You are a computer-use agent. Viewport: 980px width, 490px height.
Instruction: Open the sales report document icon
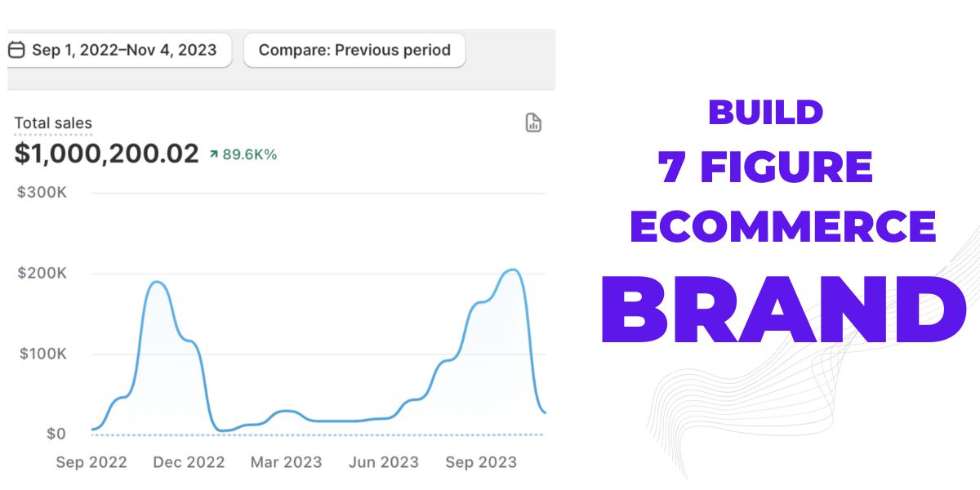(533, 123)
